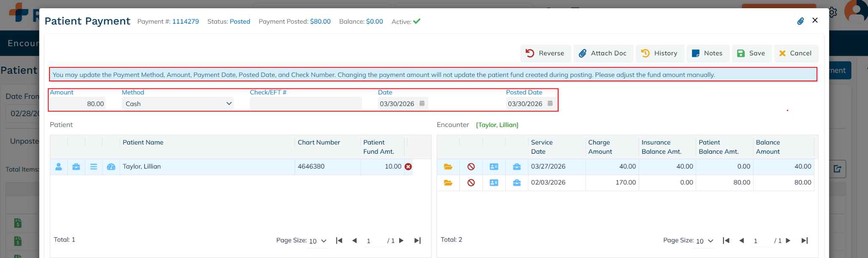The width and height of the screenshot is (868, 258).
Task: Remove patient fund with red X icon
Action: 408,167
